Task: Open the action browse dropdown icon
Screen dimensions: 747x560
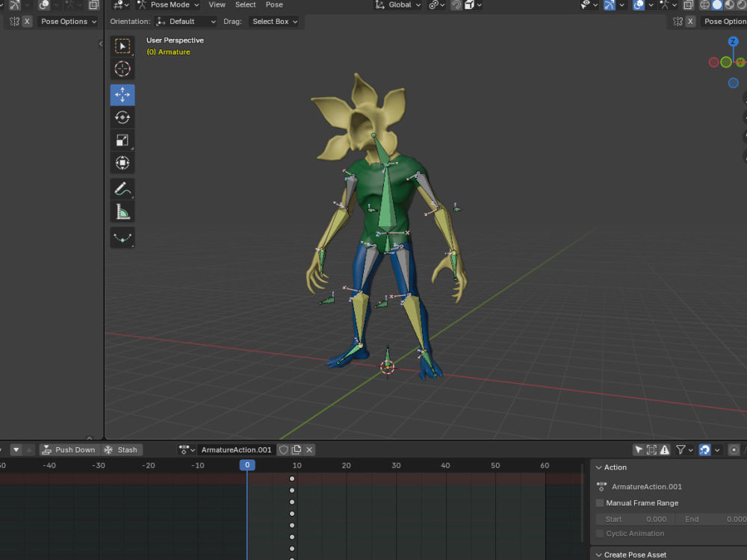Action: (x=187, y=449)
